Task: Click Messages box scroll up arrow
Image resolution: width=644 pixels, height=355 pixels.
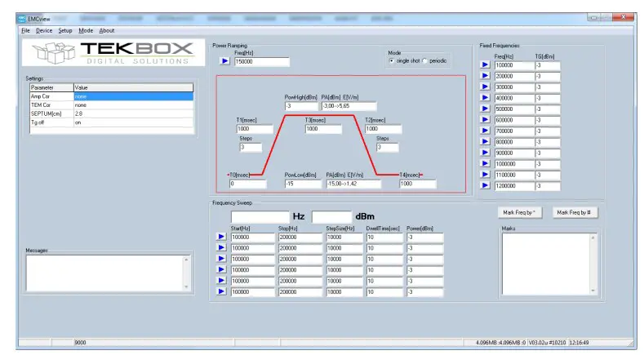Action: [x=186, y=260]
